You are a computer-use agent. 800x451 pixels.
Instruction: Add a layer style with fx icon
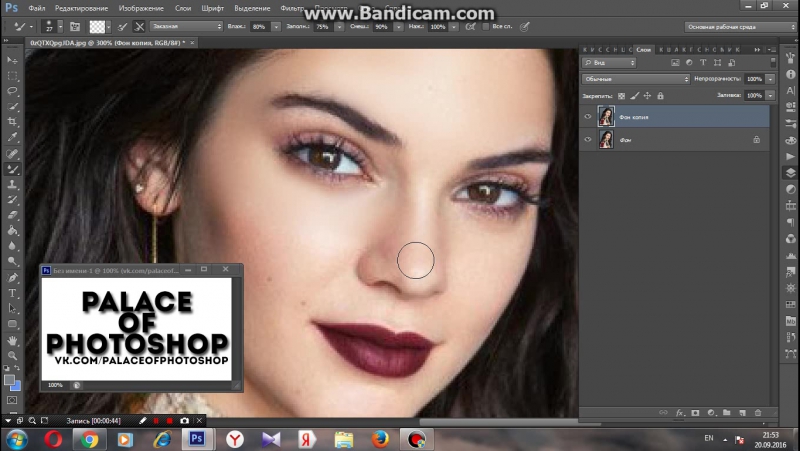tap(680, 412)
